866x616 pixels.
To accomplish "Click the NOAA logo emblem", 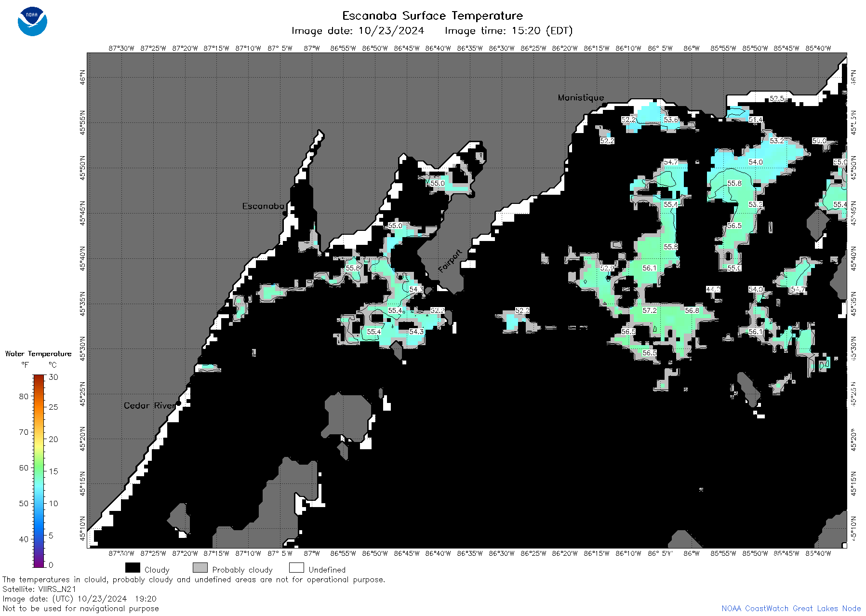I will click(x=32, y=21).
